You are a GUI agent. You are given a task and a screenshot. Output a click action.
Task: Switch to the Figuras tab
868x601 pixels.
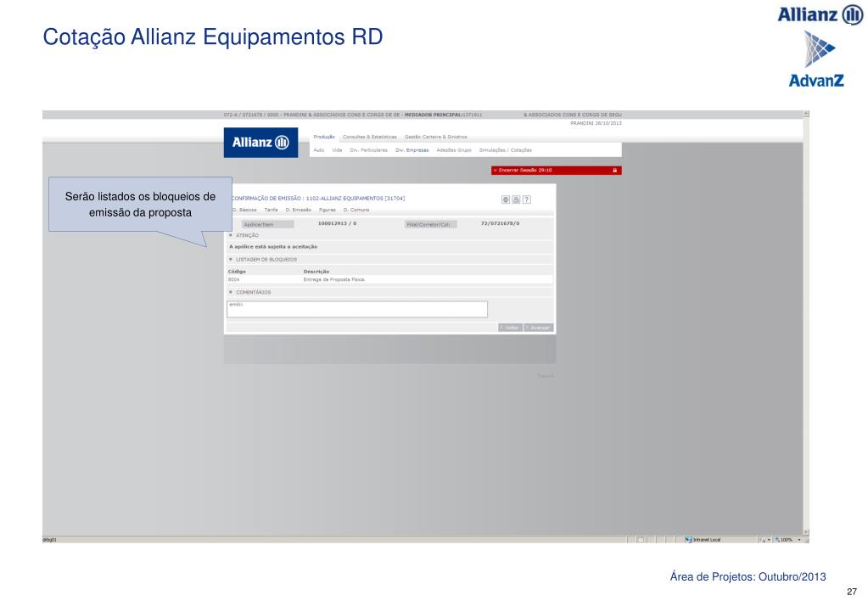[328, 210]
